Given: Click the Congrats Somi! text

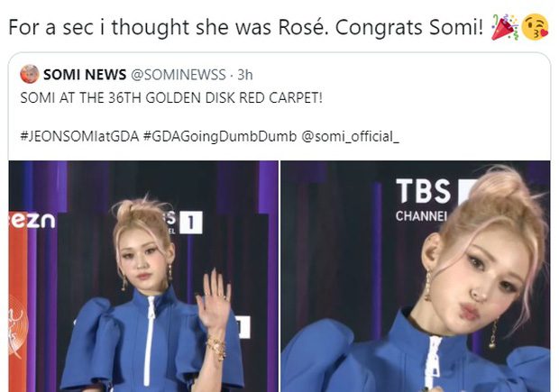Looking at the screenshot, I should click(409, 27).
